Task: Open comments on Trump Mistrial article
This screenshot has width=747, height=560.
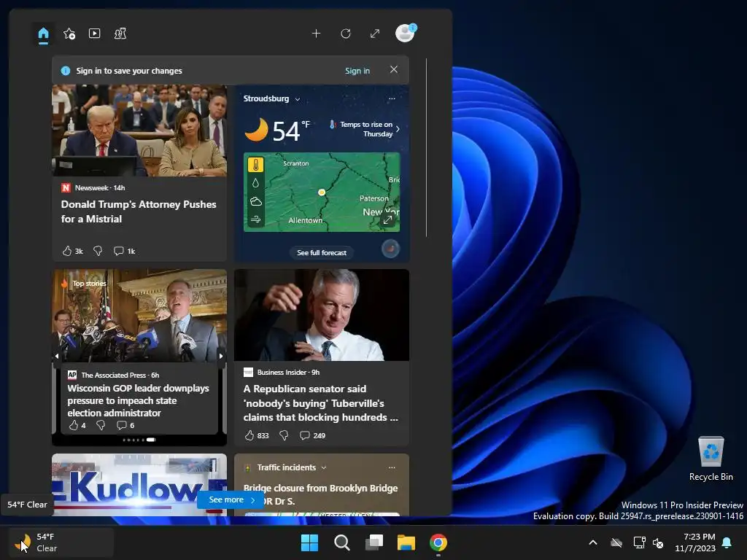Action: tap(124, 251)
